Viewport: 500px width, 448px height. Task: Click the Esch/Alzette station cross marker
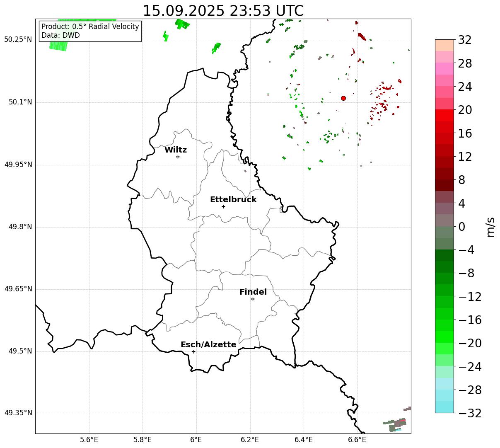[193, 351]
